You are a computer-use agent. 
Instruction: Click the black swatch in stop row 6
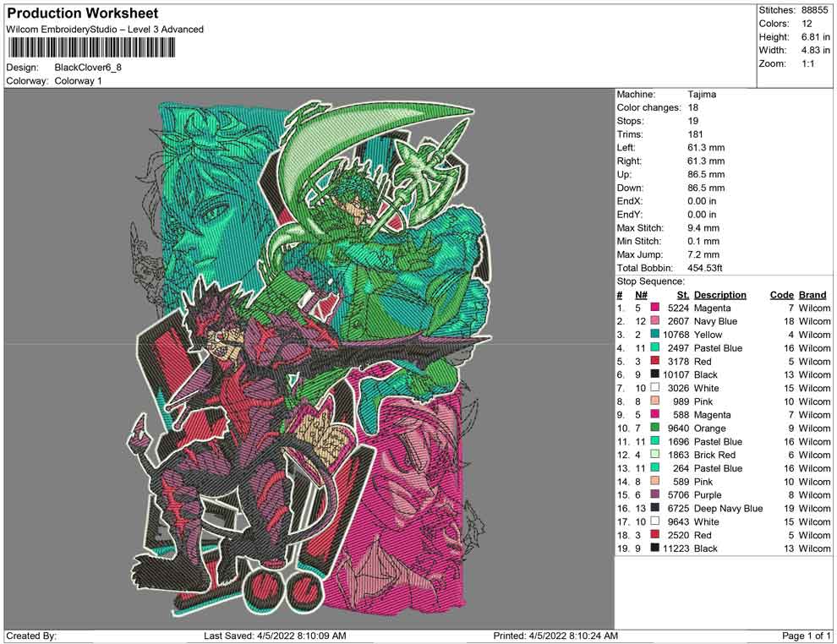pos(655,374)
